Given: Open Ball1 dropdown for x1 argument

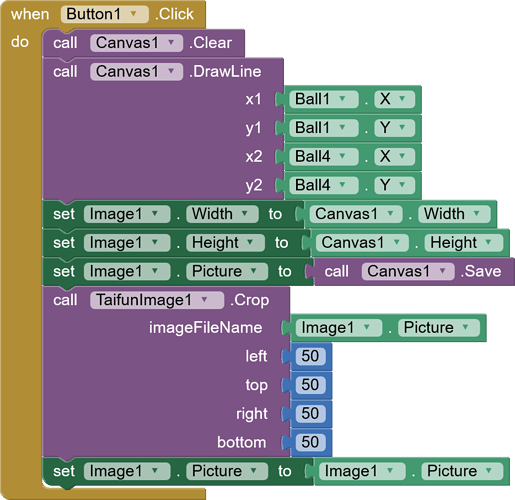Looking at the screenshot, I should pos(324,99).
